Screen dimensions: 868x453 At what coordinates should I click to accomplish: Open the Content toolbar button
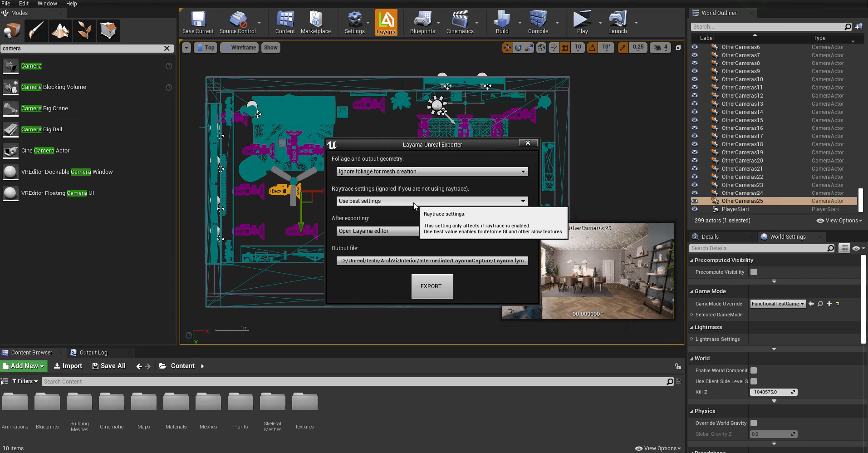pos(285,22)
